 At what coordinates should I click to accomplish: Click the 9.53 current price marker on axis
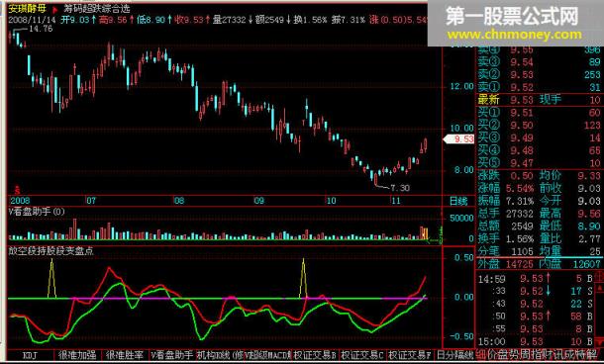459,138
